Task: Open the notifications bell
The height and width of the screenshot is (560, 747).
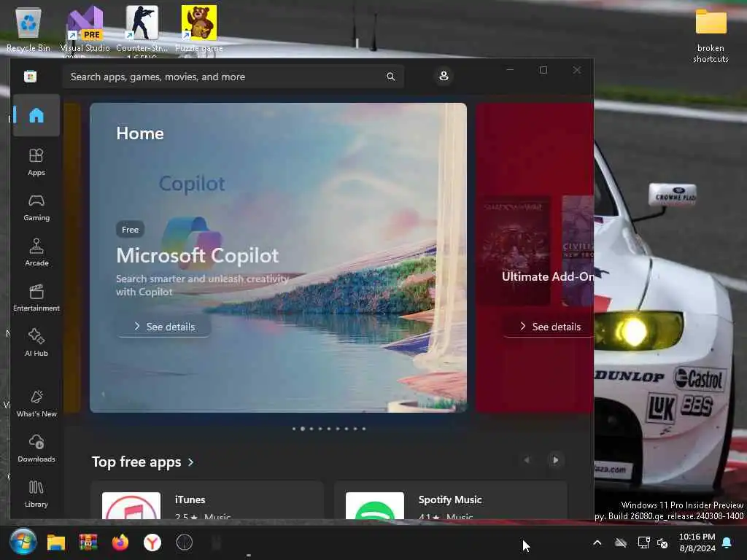Action: click(727, 542)
